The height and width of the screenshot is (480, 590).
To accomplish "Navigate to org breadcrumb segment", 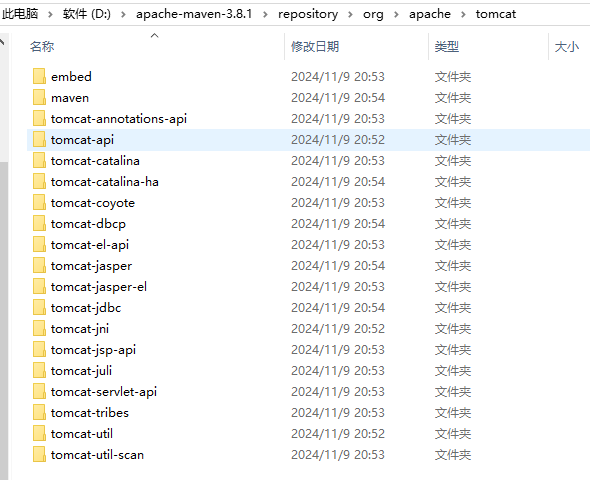I will pyautogui.click(x=373, y=14).
